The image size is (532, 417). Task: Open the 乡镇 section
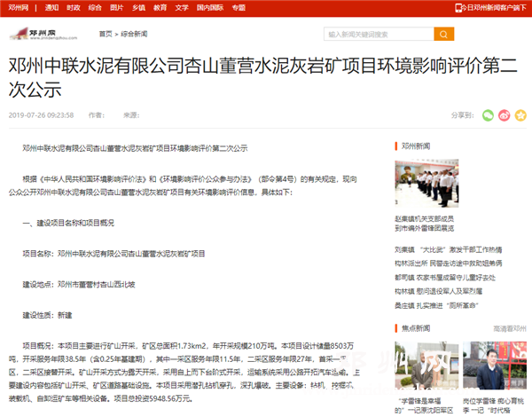[x=138, y=7]
